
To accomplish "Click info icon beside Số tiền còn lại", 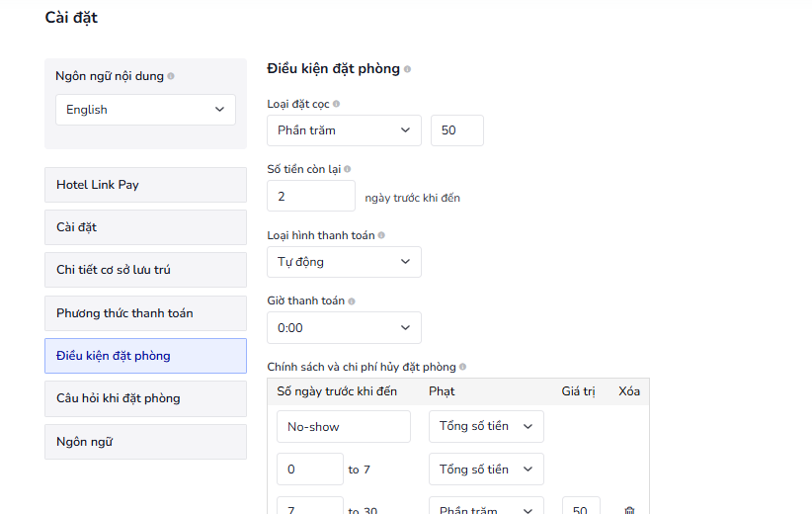I will pyautogui.click(x=347, y=169).
